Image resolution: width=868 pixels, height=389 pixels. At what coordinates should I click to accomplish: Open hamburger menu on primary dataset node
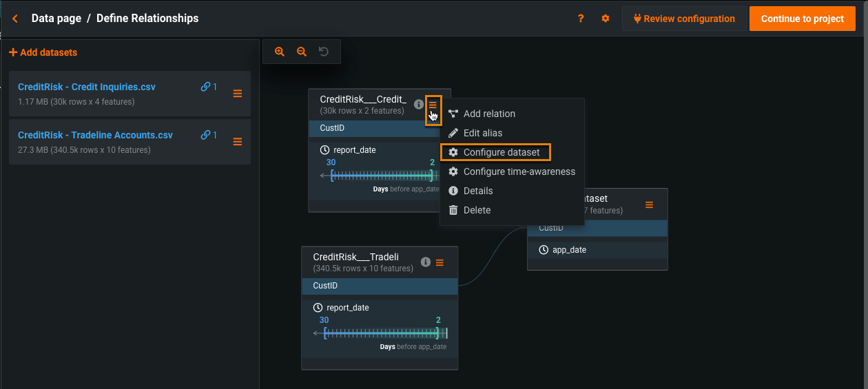(649, 204)
